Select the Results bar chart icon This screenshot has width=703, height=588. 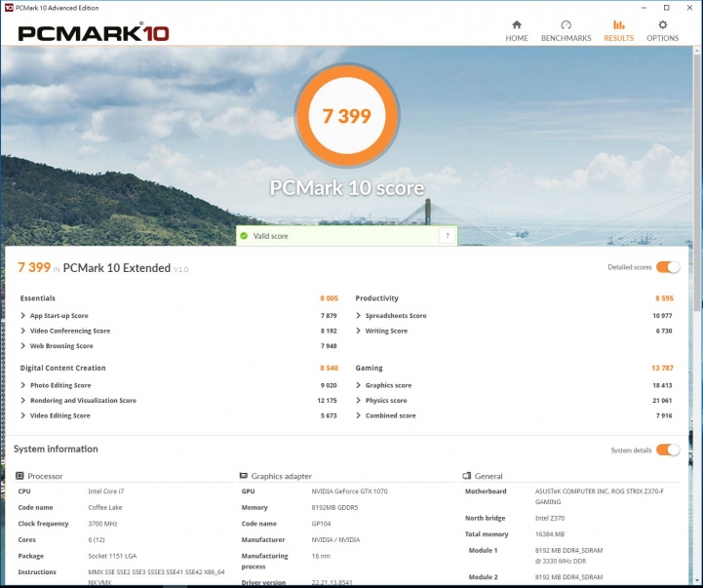(619, 24)
